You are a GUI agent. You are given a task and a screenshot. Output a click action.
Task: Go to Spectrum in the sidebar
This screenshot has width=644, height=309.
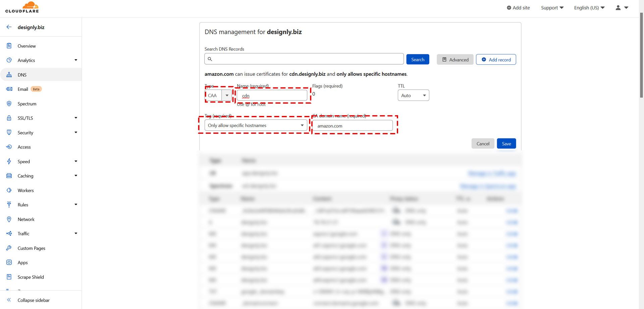point(27,104)
